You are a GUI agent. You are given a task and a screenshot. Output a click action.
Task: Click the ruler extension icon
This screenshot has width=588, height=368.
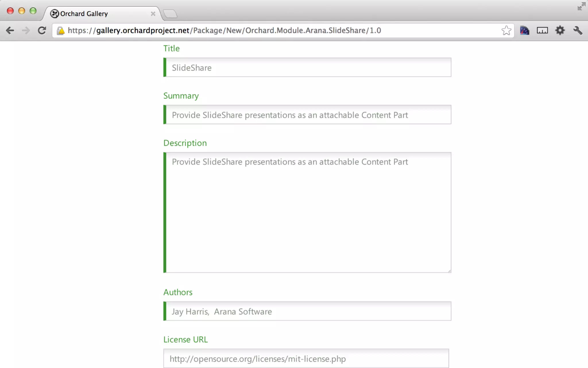(x=542, y=30)
